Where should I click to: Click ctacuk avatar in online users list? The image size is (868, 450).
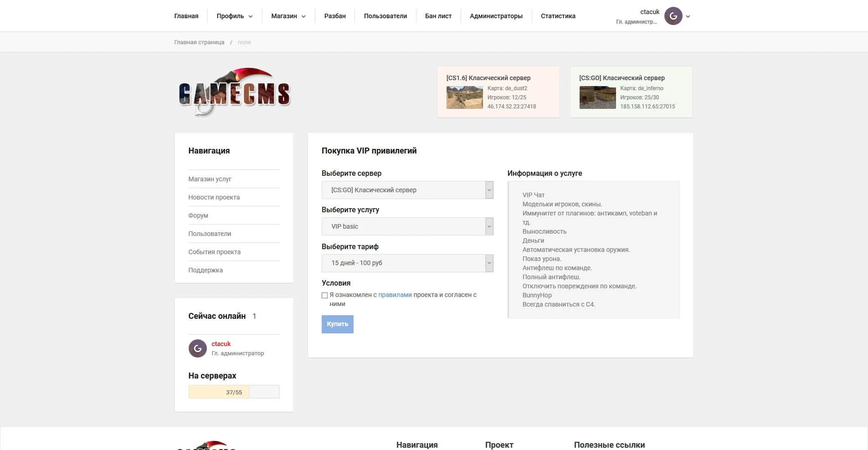[198, 348]
